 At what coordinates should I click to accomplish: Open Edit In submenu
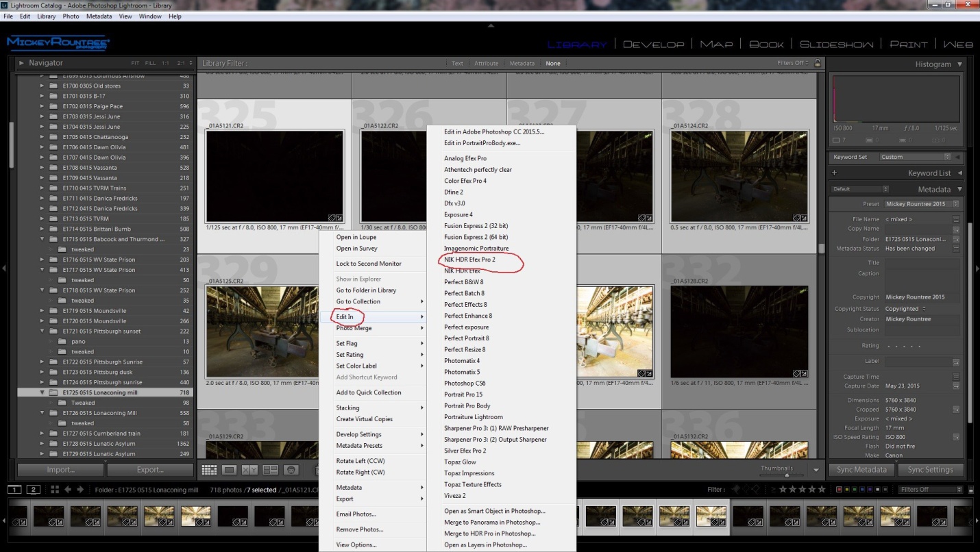[x=373, y=317]
